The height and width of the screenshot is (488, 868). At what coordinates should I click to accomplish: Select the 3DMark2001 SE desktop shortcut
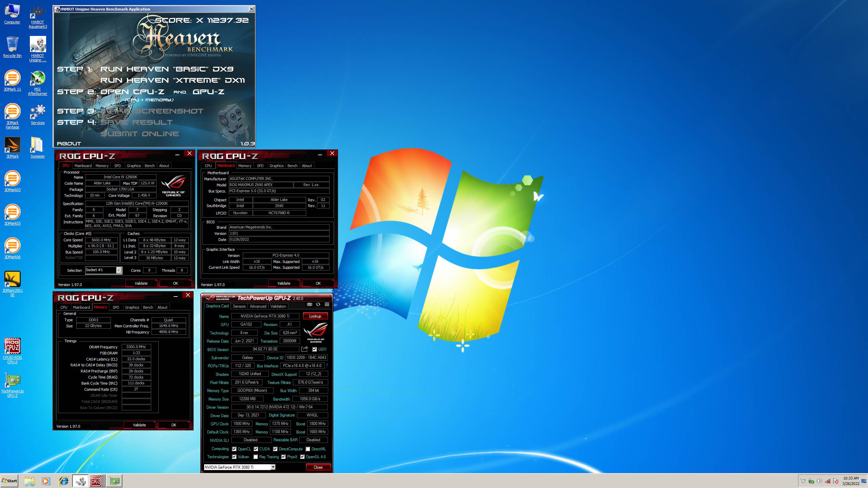click(12, 284)
